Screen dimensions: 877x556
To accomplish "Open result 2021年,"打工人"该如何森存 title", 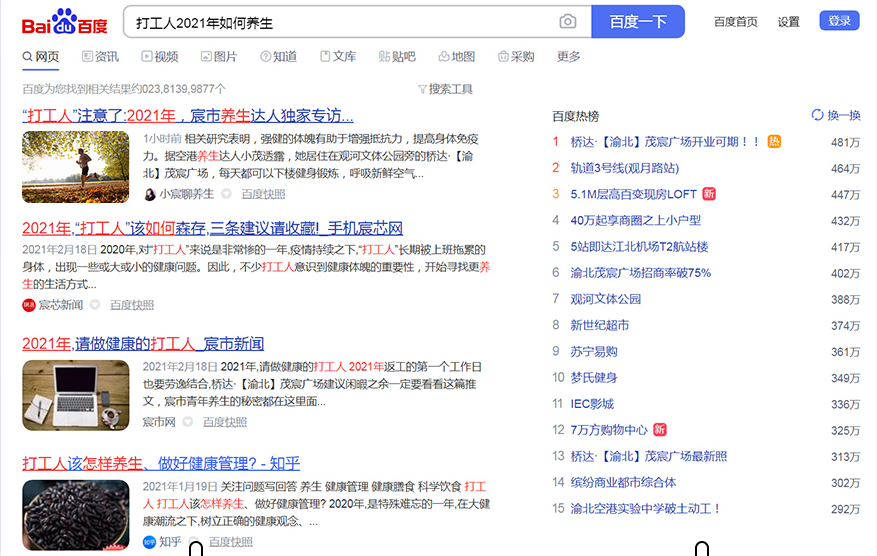I will coord(213,228).
